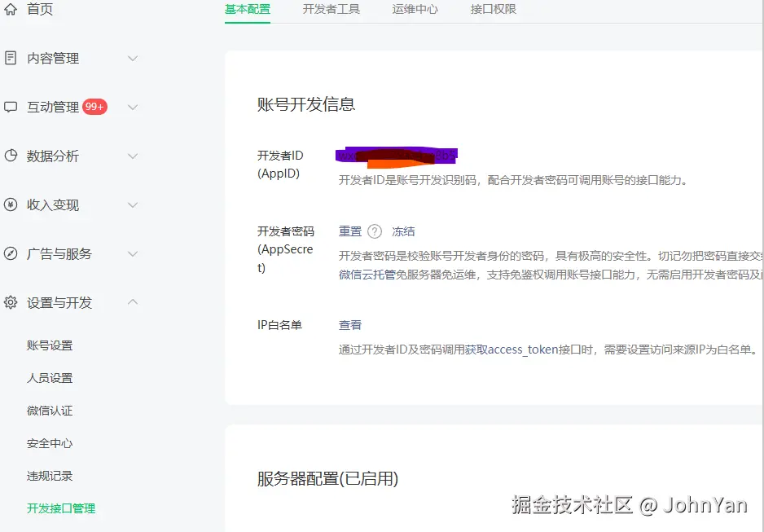
Task: Click 查看 for IP白名单
Action: [x=350, y=325]
